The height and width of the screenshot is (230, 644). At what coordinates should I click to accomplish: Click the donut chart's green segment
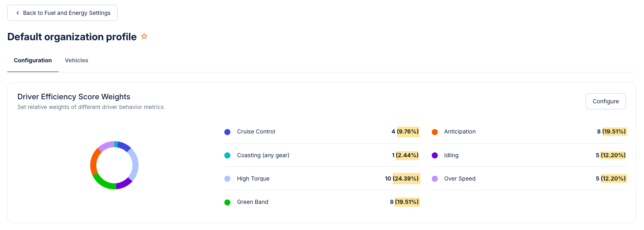[103, 183]
